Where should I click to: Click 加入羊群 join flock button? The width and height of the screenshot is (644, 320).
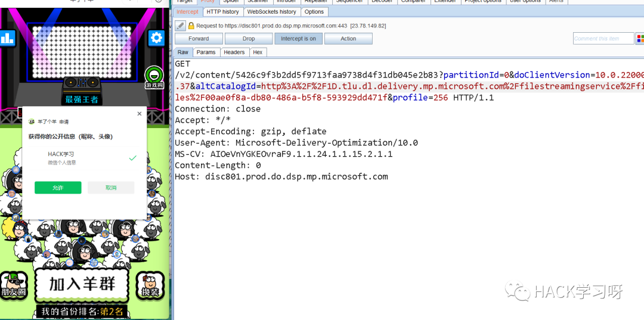pos(82,284)
